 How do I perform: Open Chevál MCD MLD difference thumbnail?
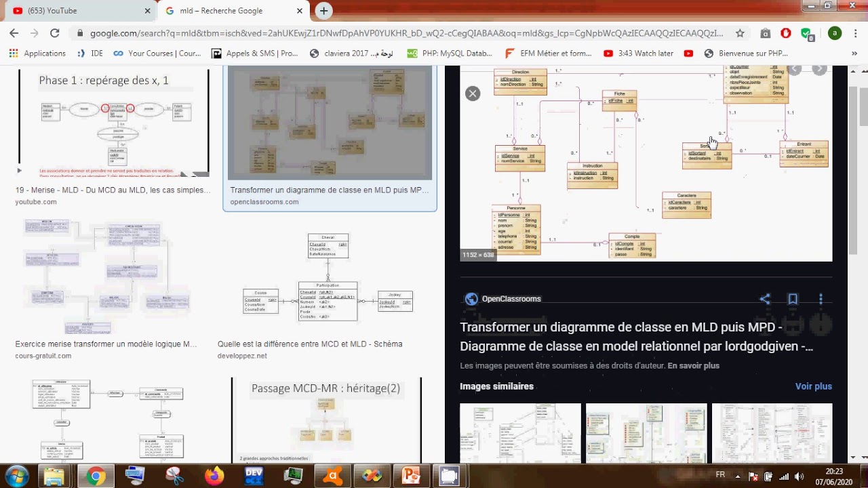tap(328, 278)
